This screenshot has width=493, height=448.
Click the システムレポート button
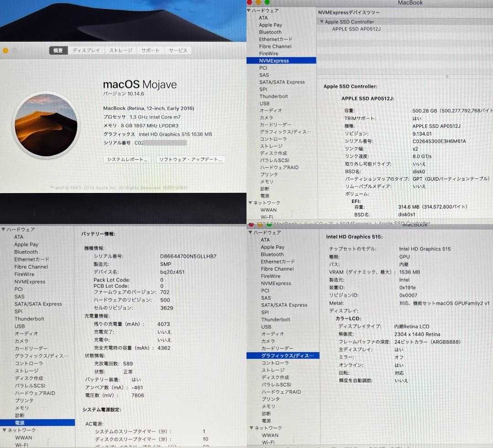(x=127, y=160)
